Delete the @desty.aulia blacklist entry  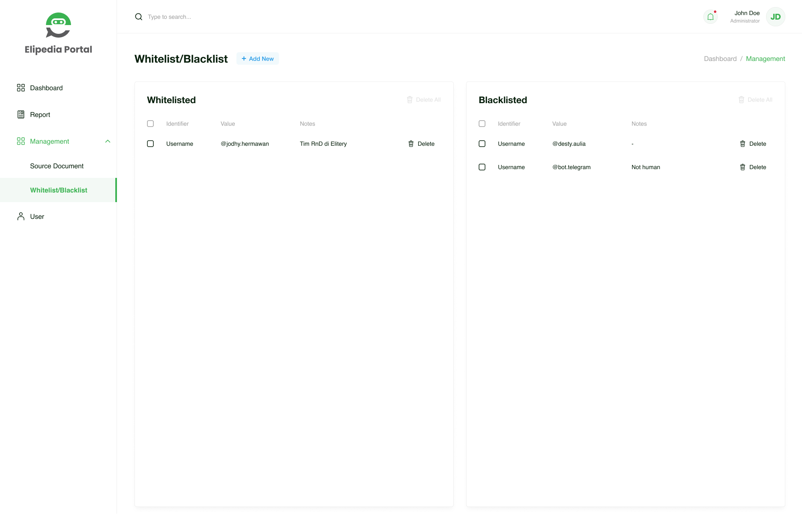[x=753, y=144]
